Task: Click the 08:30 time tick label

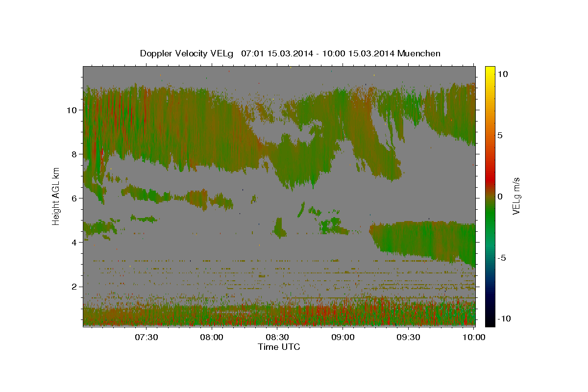Action: point(277,337)
